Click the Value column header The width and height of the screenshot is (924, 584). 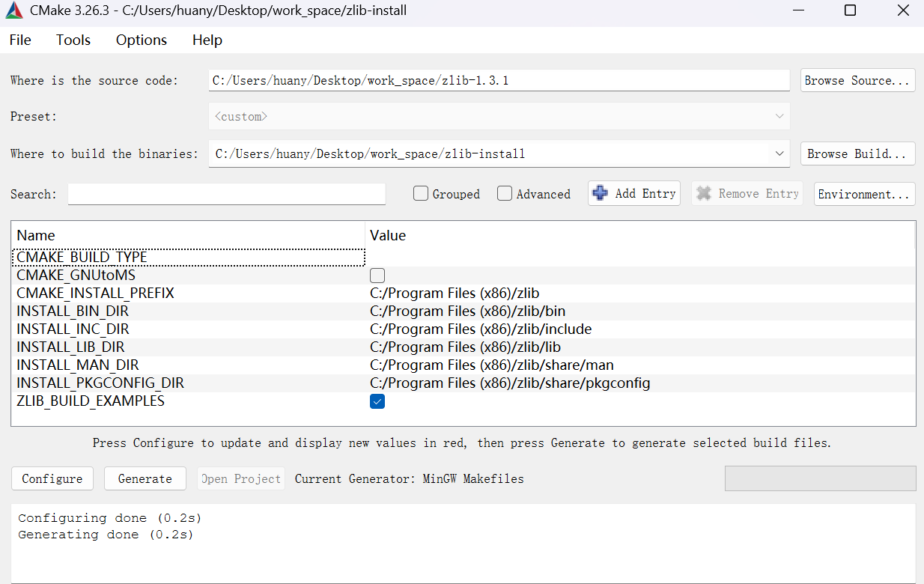coord(640,235)
